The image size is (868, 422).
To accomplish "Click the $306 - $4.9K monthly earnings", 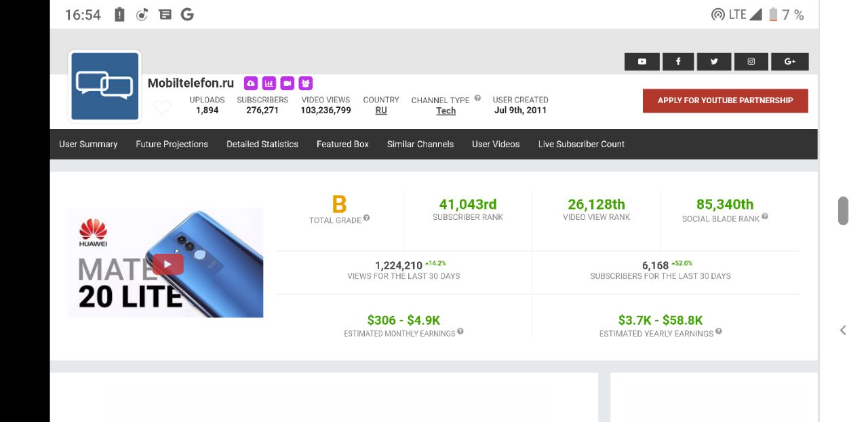I will 403,320.
